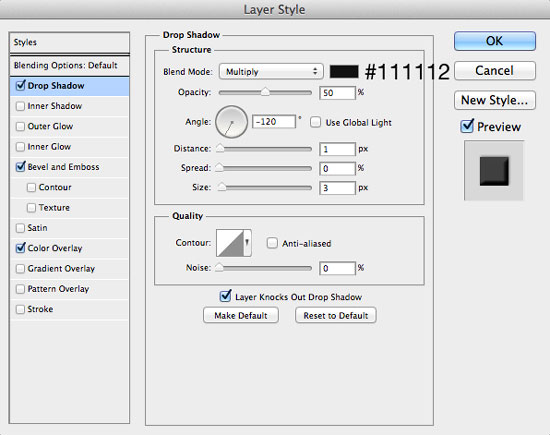Click the angle dial control

(x=232, y=122)
